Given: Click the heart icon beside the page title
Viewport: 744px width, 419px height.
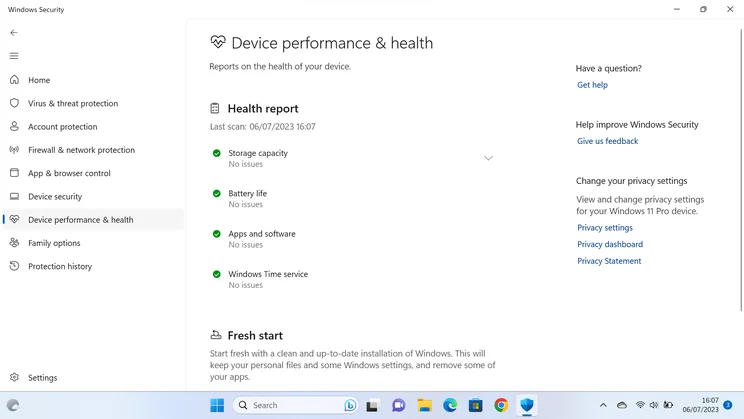Looking at the screenshot, I should (x=218, y=42).
